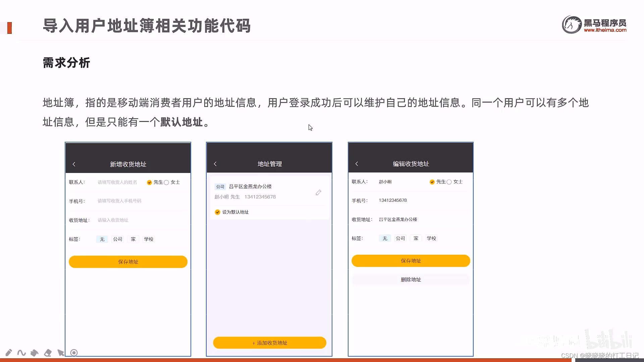644x362 pixels.
Task: Click the 需求分析 heading
Action: (x=66, y=63)
